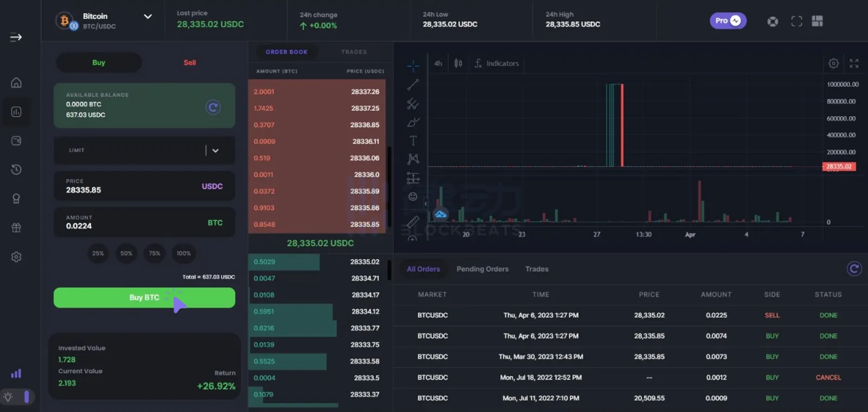The width and height of the screenshot is (868, 412).
Task: Refresh available balance with circular arrow
Action: point(213,107)
